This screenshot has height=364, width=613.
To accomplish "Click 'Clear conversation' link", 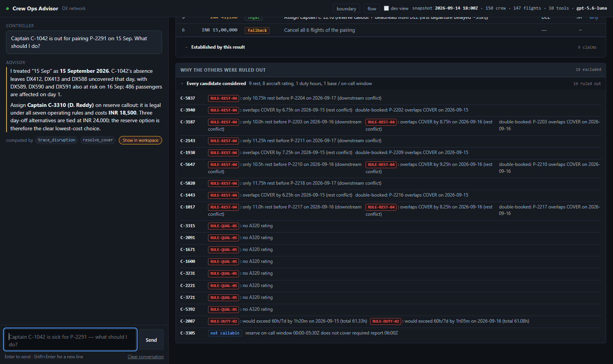I will pos(146,357).
